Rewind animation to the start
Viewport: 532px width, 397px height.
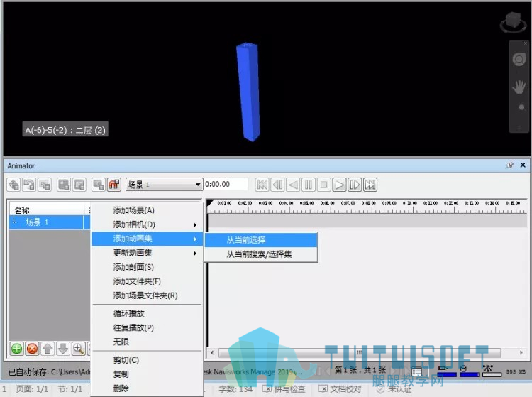click(262, 185)
